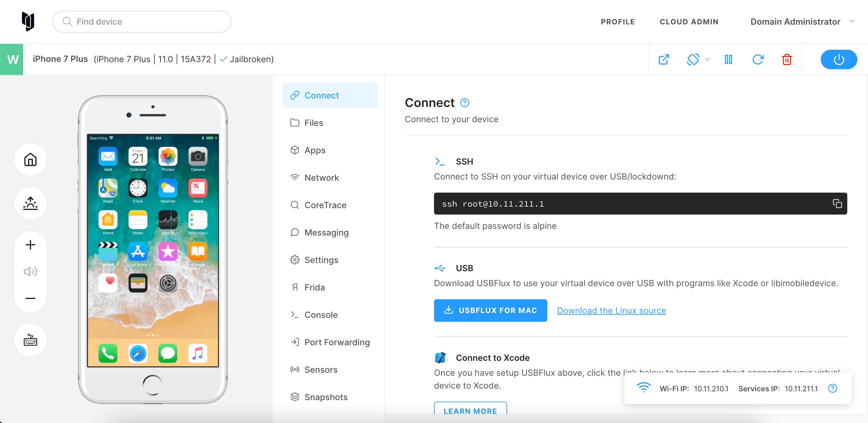Click the rotate device icon
This screenshot has width=868, height=423.
(x=693, y=60)
